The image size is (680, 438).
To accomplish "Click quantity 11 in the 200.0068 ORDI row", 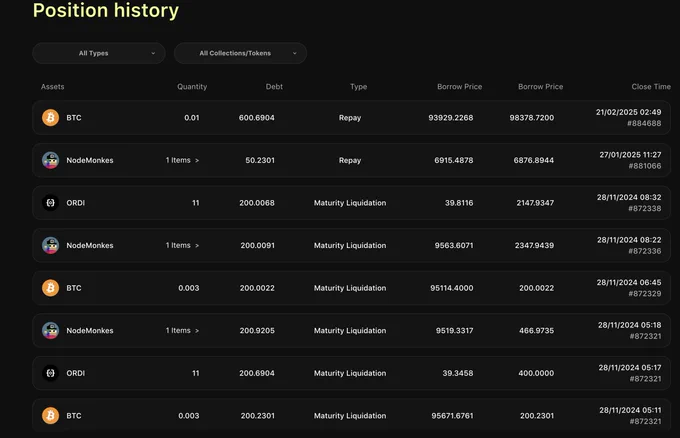I will tap(196, 203).
